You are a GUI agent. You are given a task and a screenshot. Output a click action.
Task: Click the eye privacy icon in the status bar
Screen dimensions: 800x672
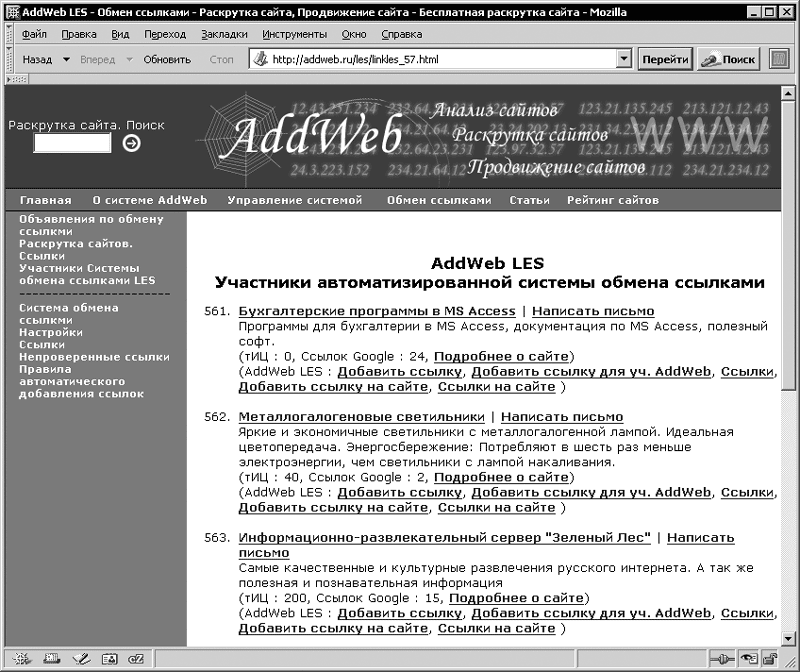(748, 660)
